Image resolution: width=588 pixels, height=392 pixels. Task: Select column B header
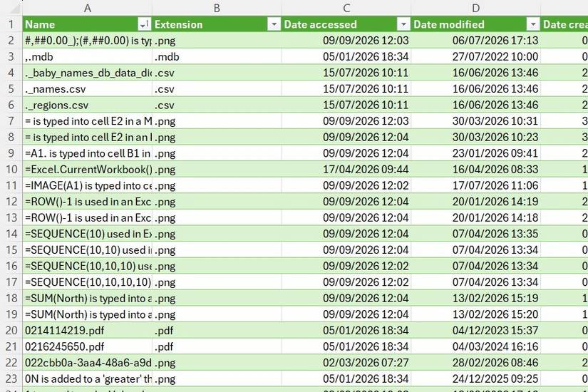coord(217,8)
